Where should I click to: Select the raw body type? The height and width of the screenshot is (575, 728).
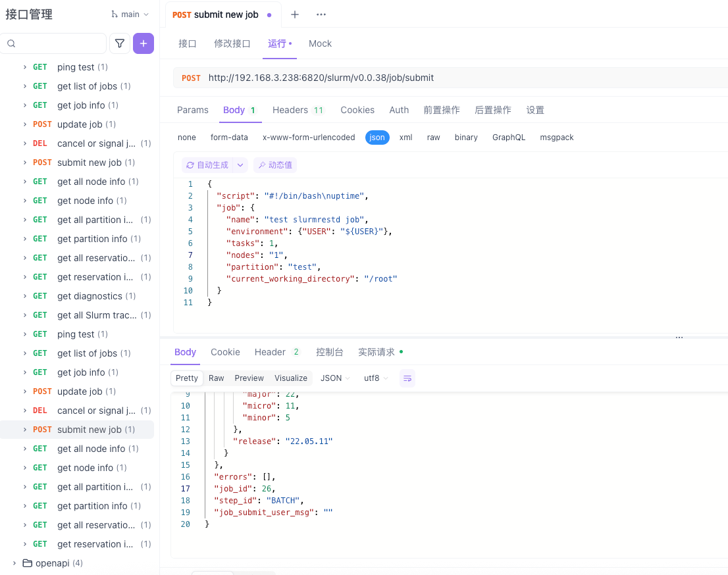click(433, 137)
